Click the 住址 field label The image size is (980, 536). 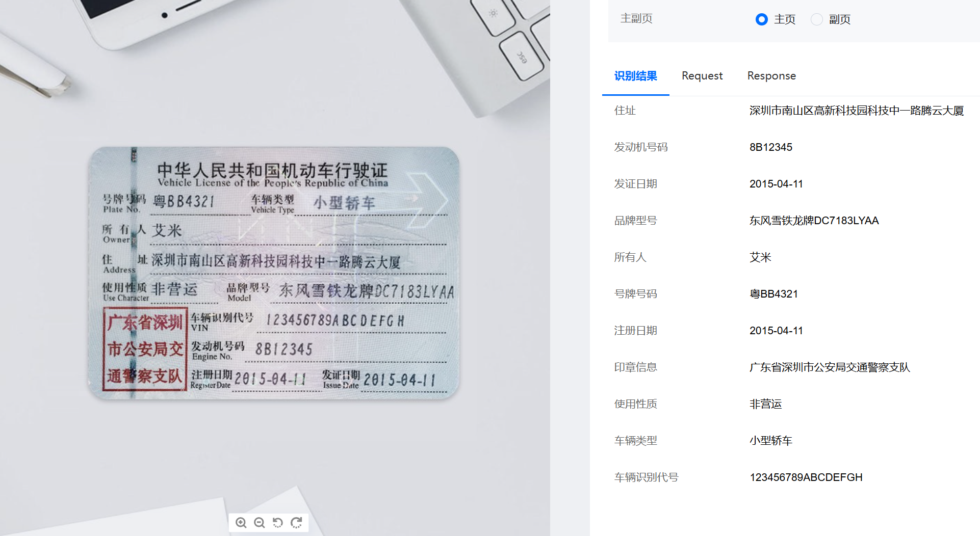click(625, 111)
